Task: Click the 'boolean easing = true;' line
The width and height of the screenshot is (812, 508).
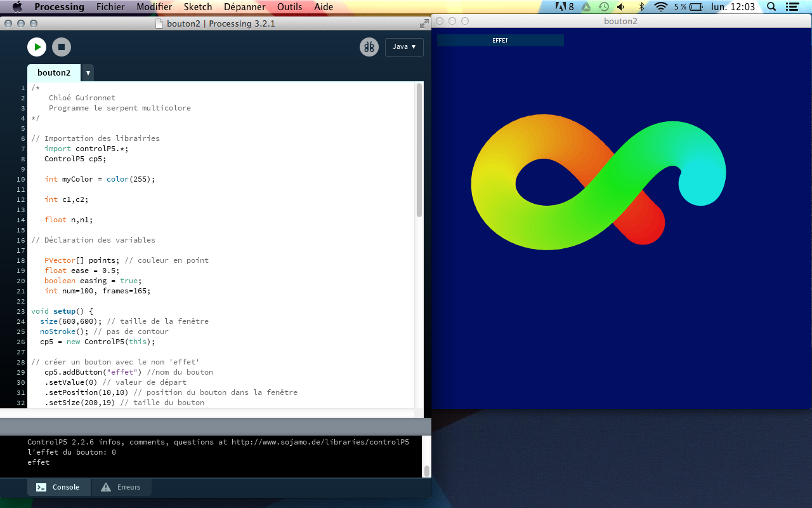Action: coord(93,281)
